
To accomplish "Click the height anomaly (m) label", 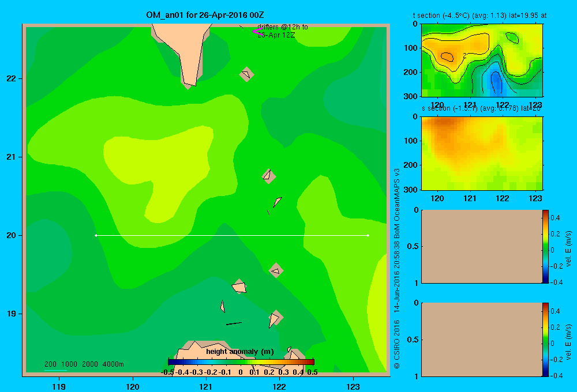I will 240,352.
